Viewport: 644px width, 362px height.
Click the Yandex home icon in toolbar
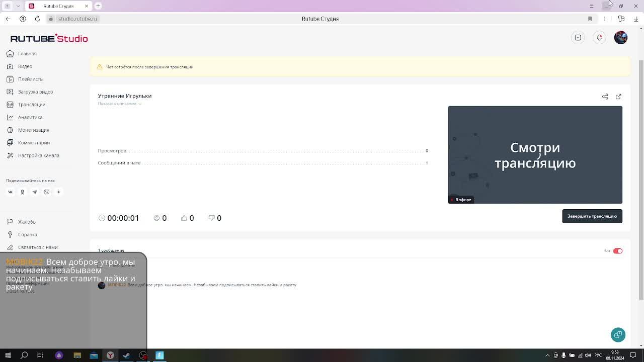tap(23, 19)
